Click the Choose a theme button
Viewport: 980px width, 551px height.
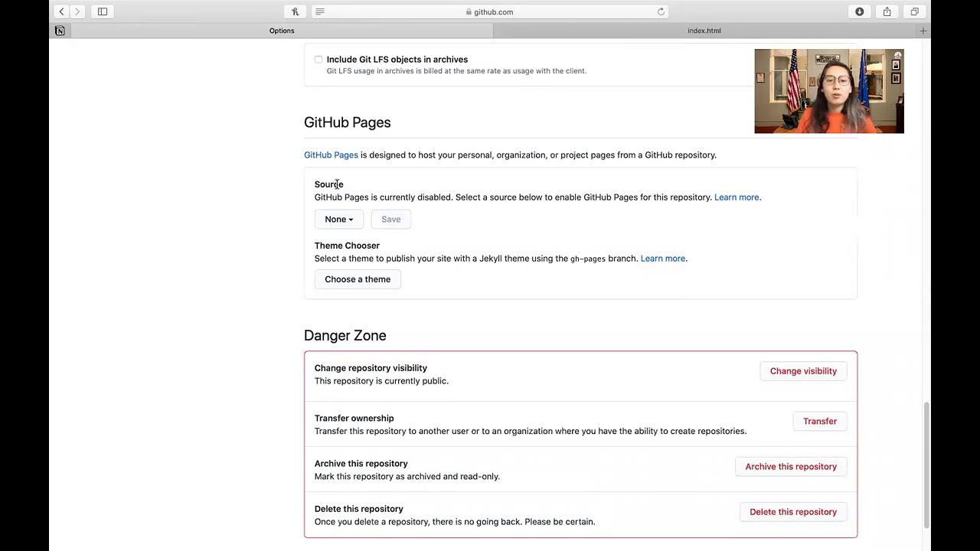coord(358,279)
